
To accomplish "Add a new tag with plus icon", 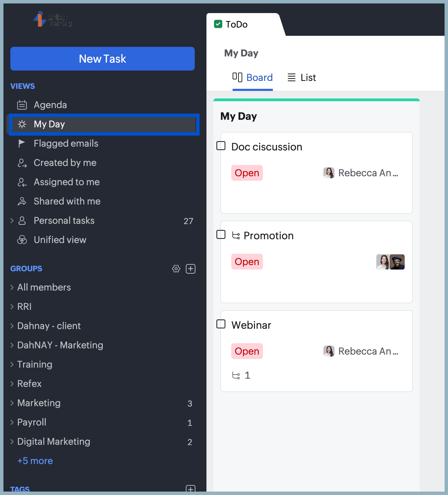I will tap(191, 489).
